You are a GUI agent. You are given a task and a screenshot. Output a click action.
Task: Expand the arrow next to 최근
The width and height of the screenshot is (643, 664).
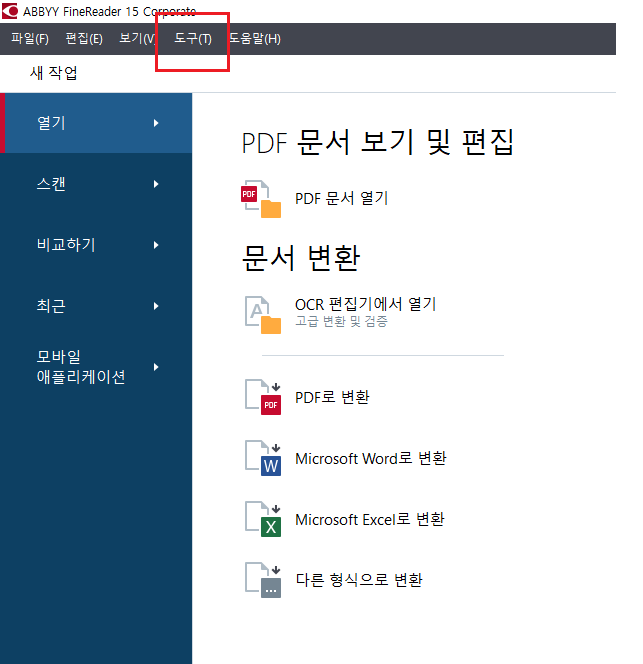pos(156,306)
